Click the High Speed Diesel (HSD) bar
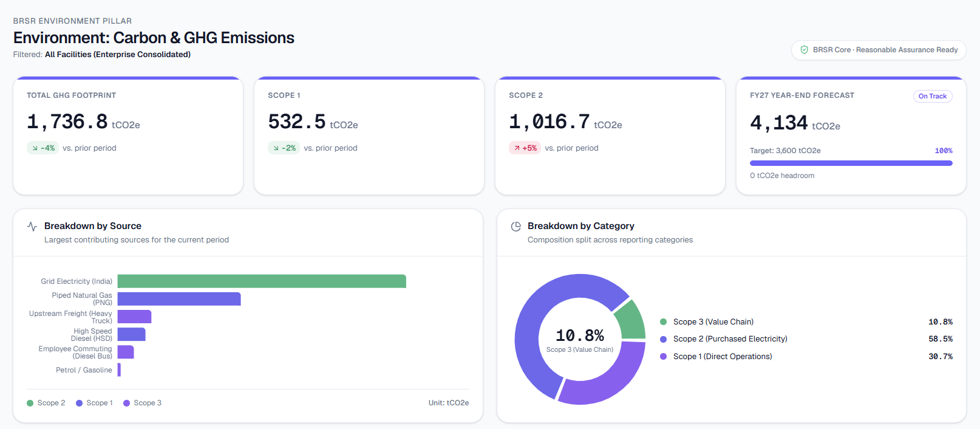This screenshot has width=980, height=429. [x=131, y=334]
